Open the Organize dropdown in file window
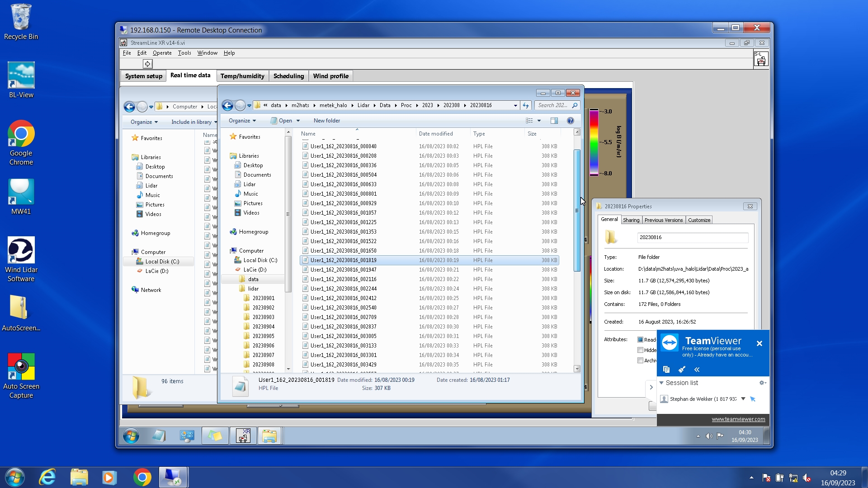Viewport: 868px width, 488px height. [242, 121]
